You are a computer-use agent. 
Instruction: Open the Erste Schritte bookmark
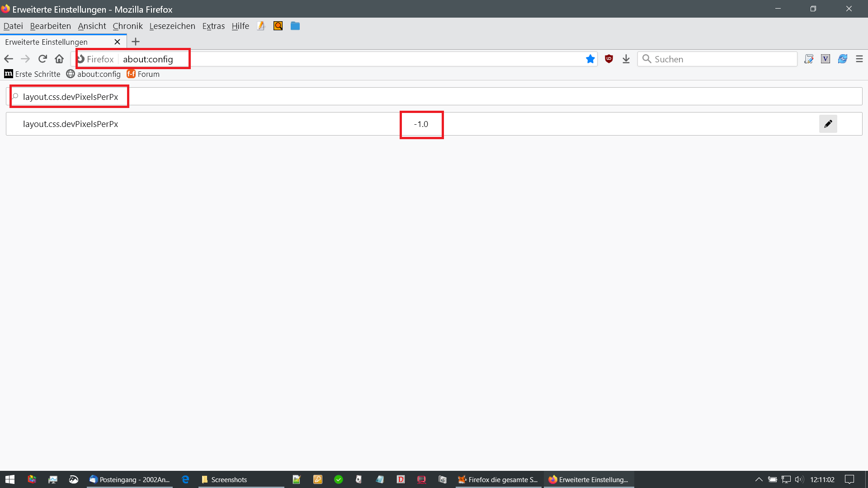pos(33,74)
